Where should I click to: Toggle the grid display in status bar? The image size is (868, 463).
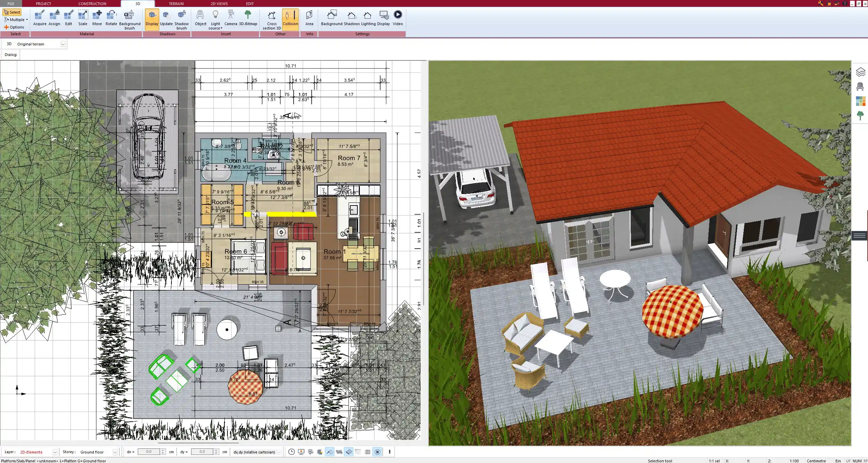click(x=368, y=452)
